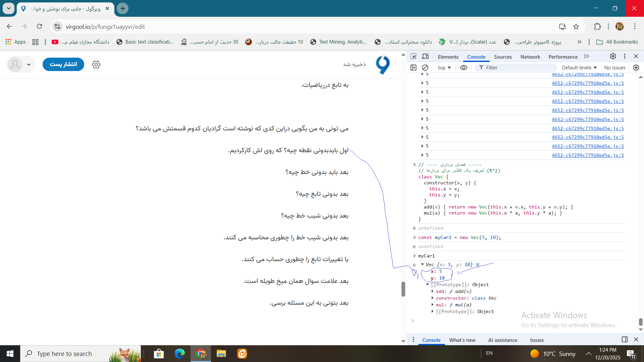Open the top JavaScript context dropdown
This screenshot has width=644, height=362.
tap(444, 67)
